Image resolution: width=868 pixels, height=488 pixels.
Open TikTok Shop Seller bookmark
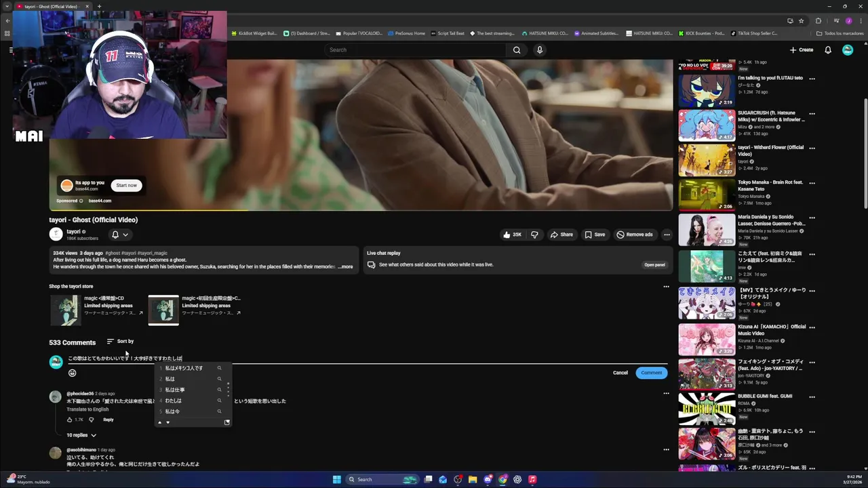[754, 33]
